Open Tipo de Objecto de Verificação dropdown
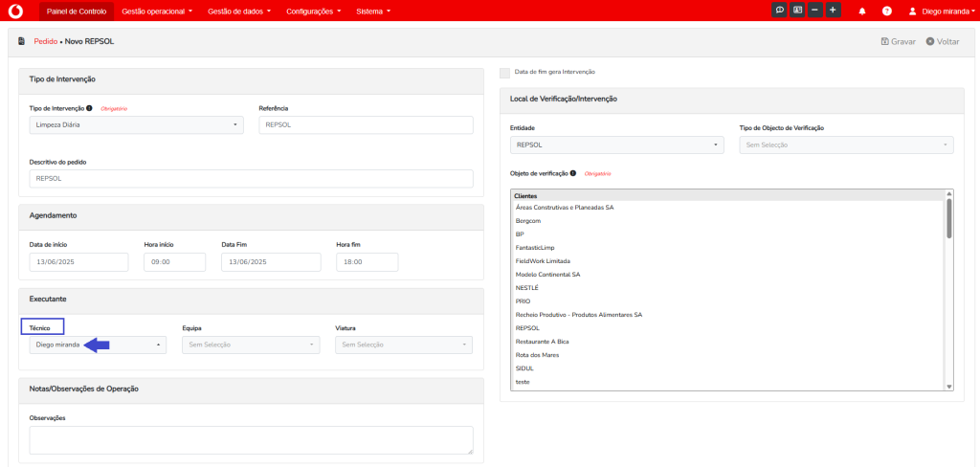This screenshot has height=467, width=980. click(846, 145)
